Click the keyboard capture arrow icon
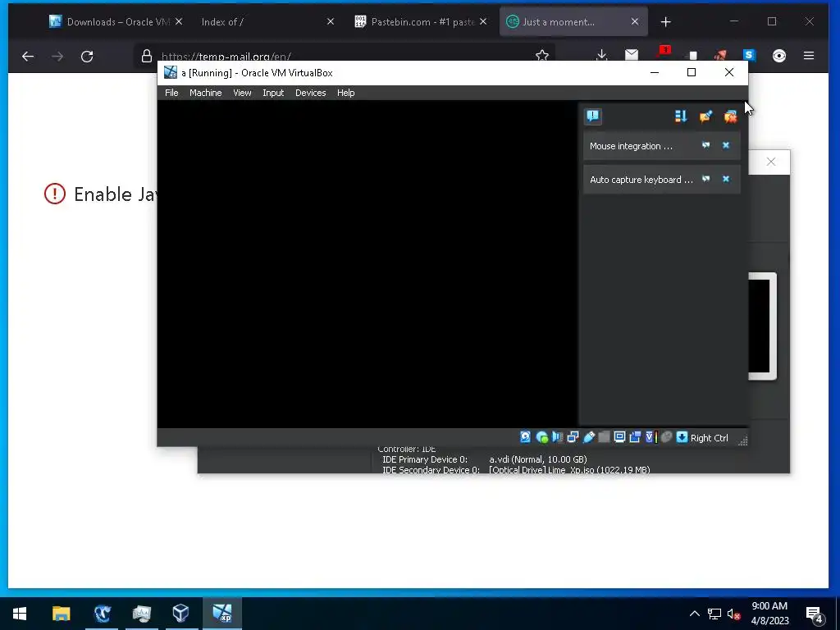 pos(682,437)
